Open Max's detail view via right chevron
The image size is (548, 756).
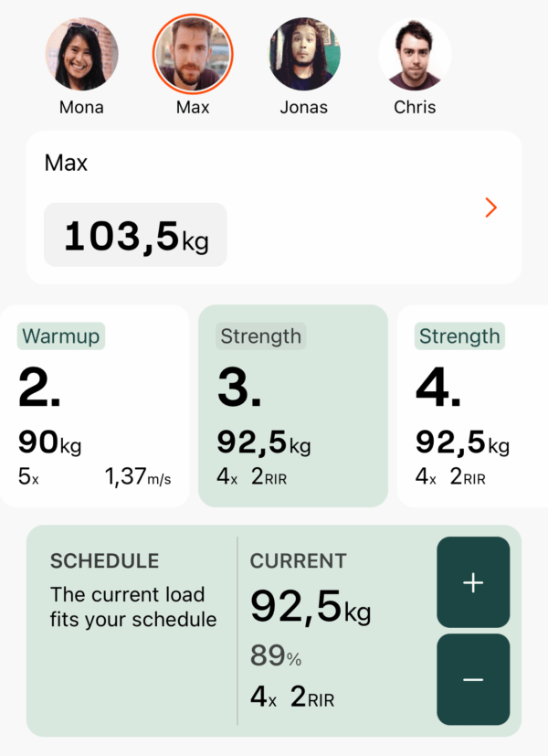pos(491,208)
